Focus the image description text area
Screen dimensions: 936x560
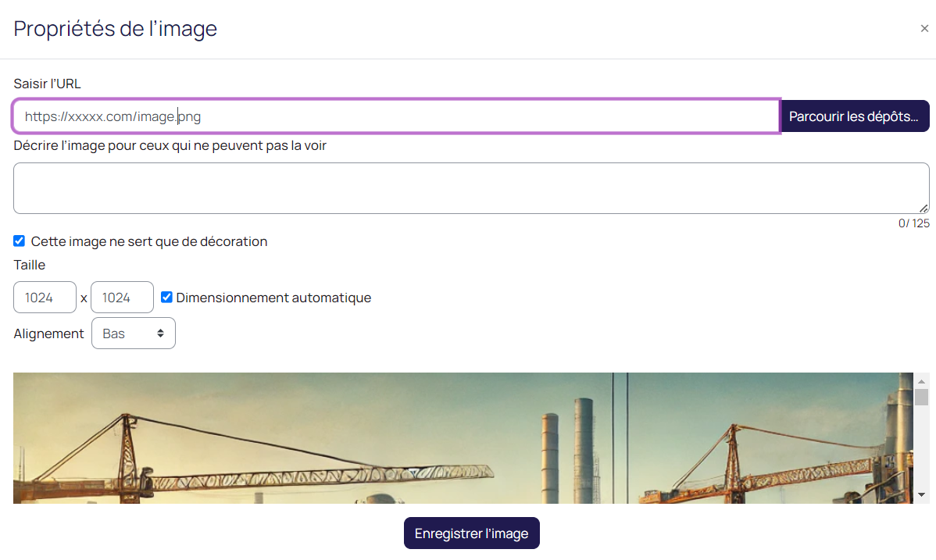coord(470,188)
